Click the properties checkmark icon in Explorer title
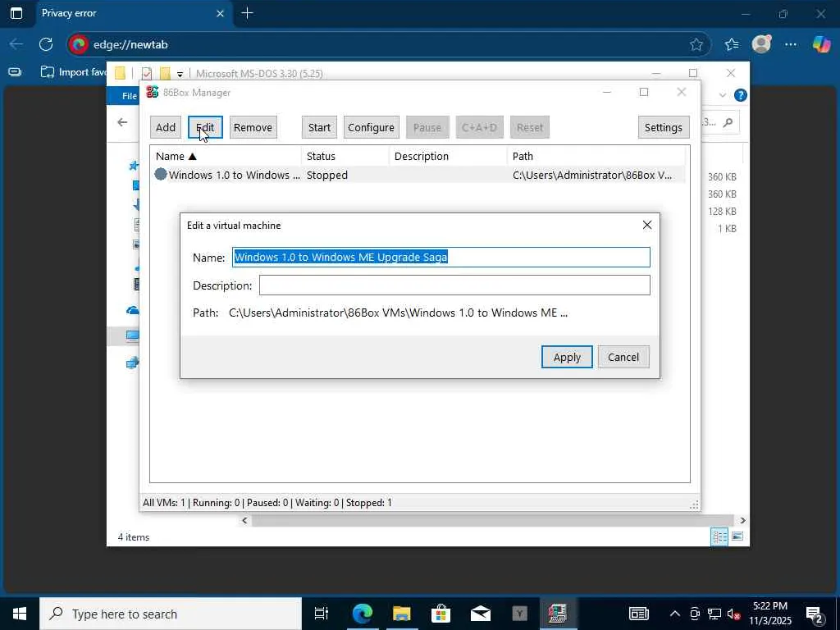 click(x=147, y=73)
